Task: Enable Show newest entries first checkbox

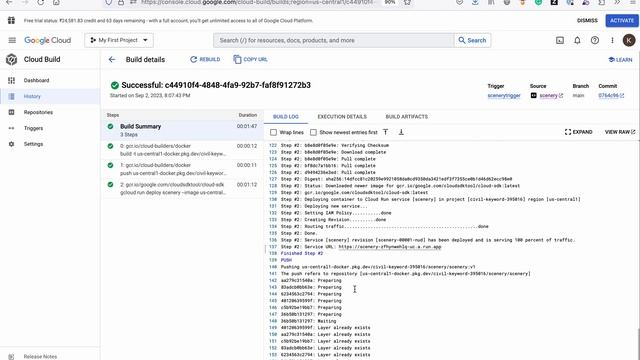Action: pyautogui.click(x=313, y=132)
